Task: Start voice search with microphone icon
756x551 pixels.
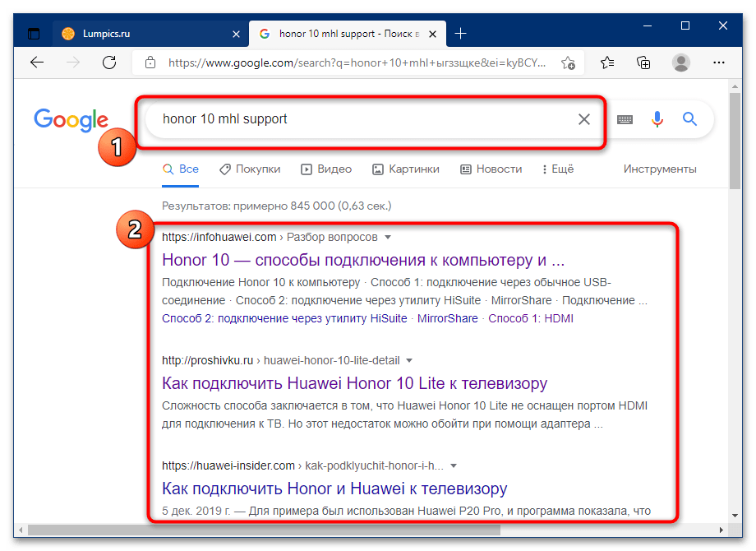Action: click(x=657, y=118)
